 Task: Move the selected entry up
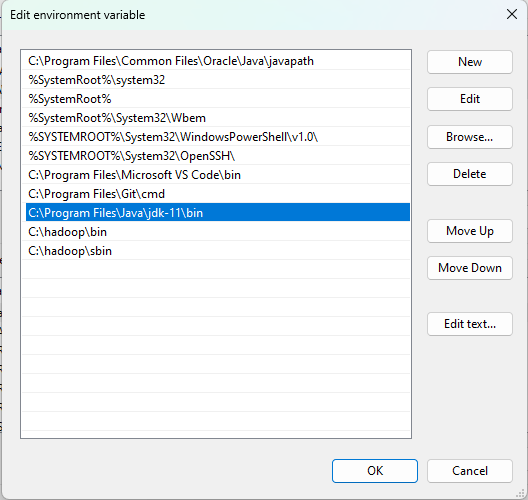(x=470, y=231)
